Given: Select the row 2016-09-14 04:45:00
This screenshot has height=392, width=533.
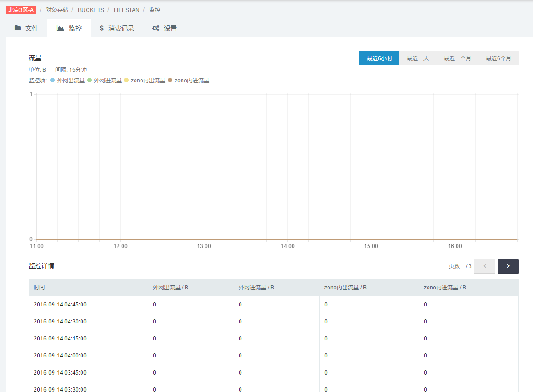Looking at the screenshot, I should 273,305.
